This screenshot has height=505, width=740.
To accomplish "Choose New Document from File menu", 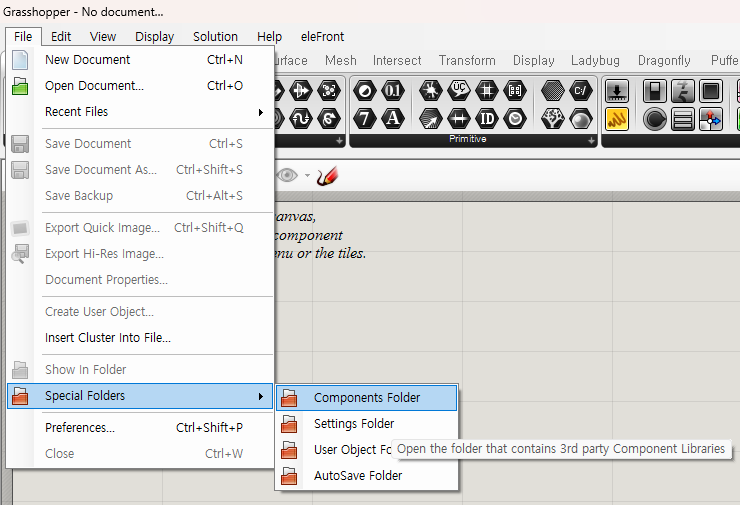I will (x=140, y=60).
